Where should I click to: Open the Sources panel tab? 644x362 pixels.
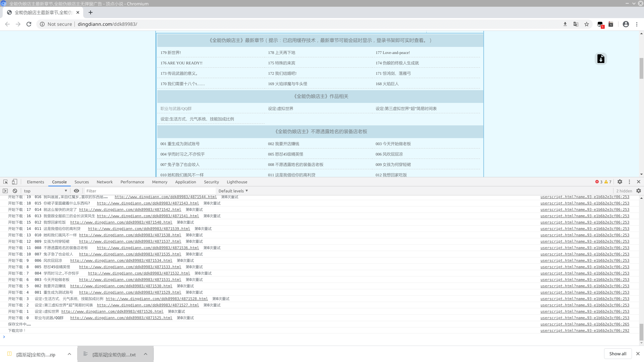(82, 182)
